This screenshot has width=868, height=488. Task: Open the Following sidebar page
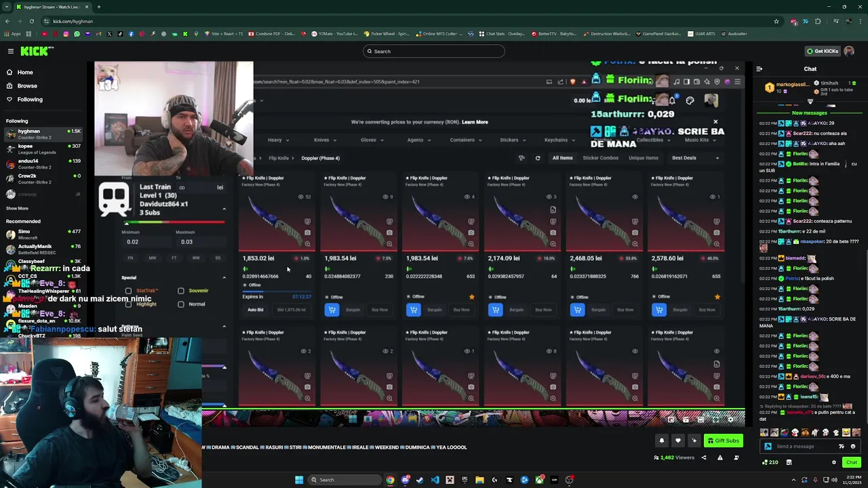tap(30, 99)
